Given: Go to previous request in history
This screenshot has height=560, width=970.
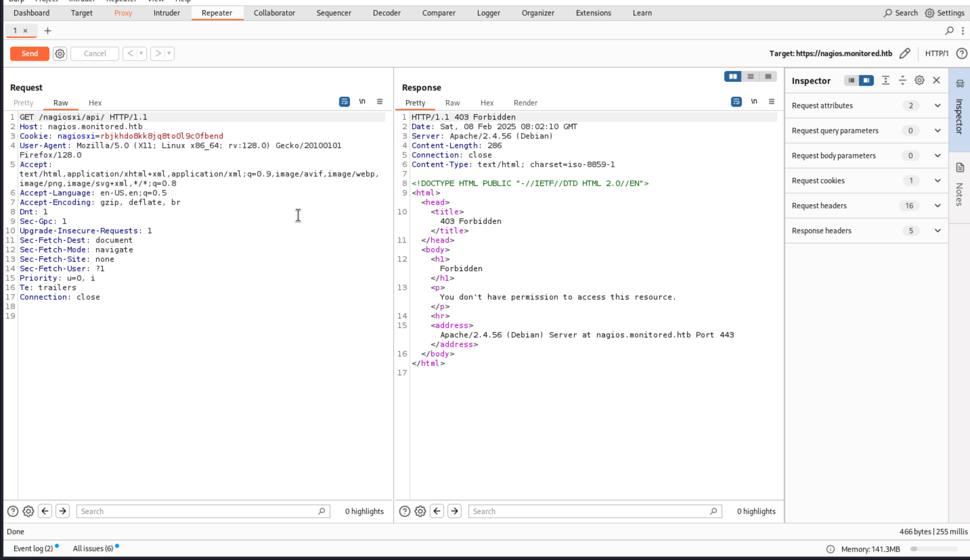Looking at the screenshot, I should 131,53.
